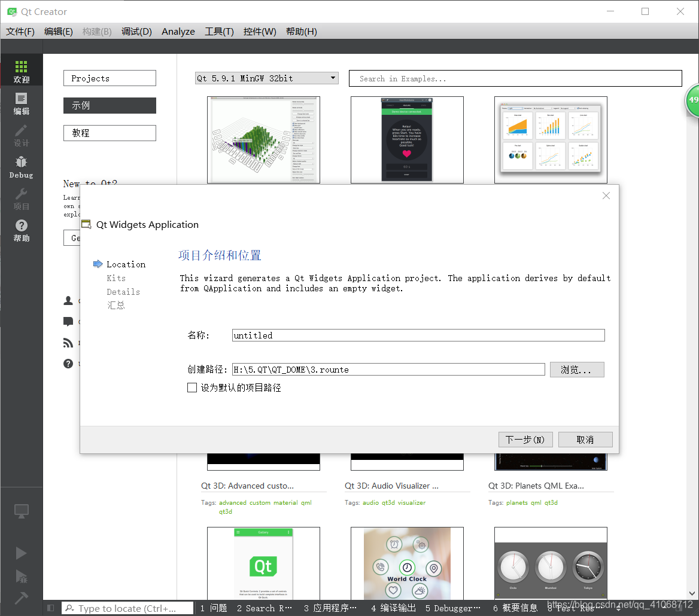Open the 2 Search Results pane
This screenshot has width=699, height=616.
coord(265,608)
